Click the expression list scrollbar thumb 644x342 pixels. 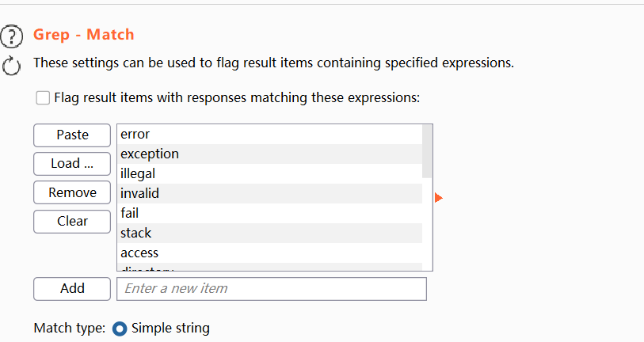pyautogui.click(x=427, y=150)
